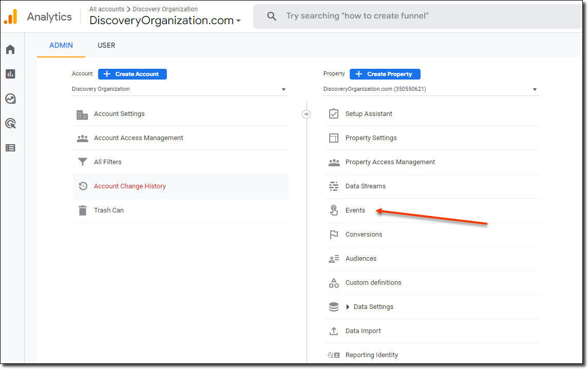Click the Analytics product name text

point(49,17)
